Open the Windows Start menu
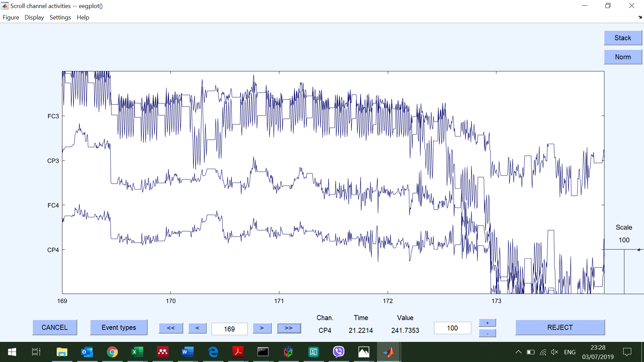The width and height of the screenshot is (644, 362). (12, 352)
